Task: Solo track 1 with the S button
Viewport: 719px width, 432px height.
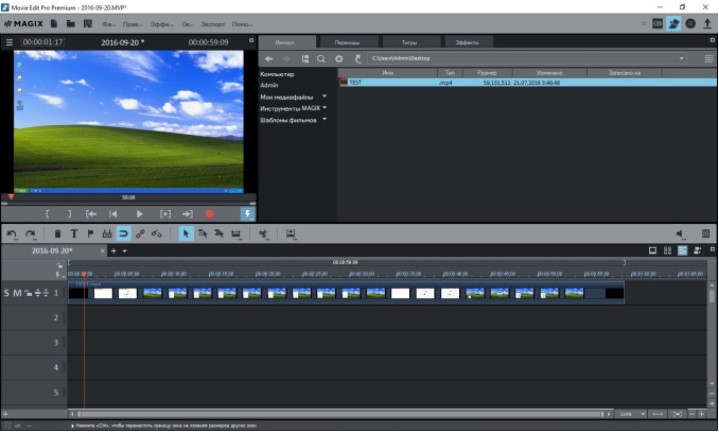Action: [x=6, y=293]
